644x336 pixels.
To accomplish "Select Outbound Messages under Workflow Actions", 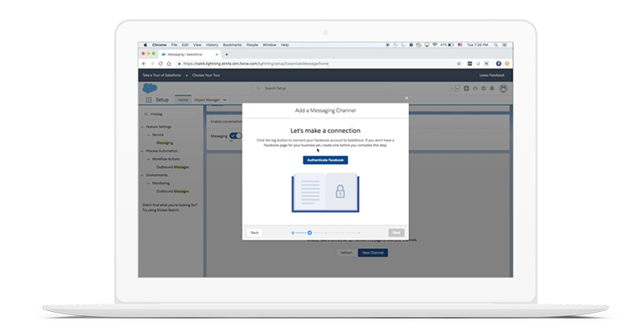I will tap(172, 167).
